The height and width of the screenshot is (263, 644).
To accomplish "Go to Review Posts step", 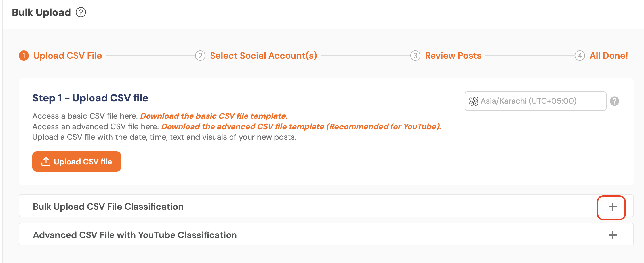I will [x=453, y=56].
